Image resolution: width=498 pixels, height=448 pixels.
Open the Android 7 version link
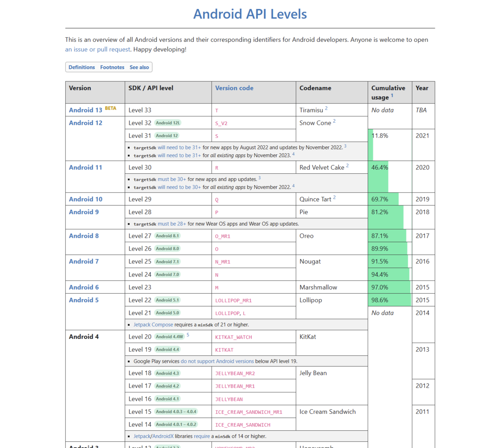(84, 261)
